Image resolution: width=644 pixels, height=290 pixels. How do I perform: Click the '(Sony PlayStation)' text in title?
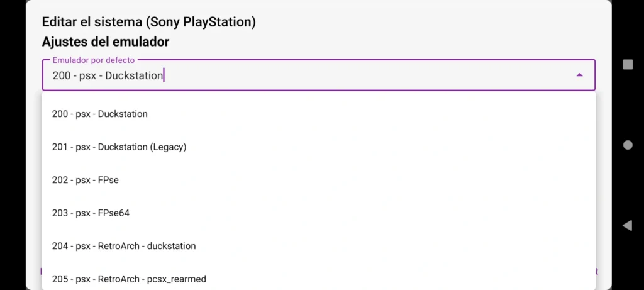[x=201, y=22]
